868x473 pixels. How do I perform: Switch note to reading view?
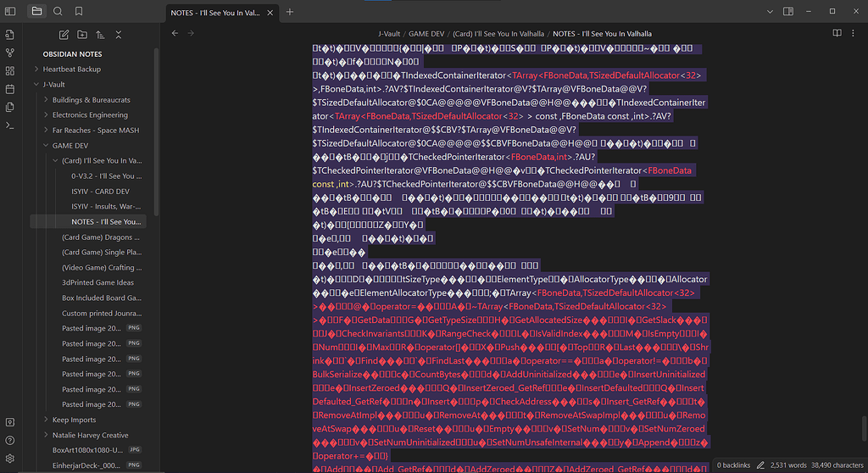pos(837,33)
